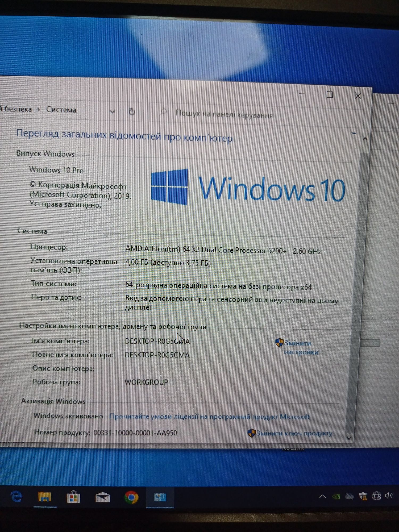Expand the breadcrumb arrow before 'Система'
The width and height of the screenshot is (399, 532).
tap(39, 109)
